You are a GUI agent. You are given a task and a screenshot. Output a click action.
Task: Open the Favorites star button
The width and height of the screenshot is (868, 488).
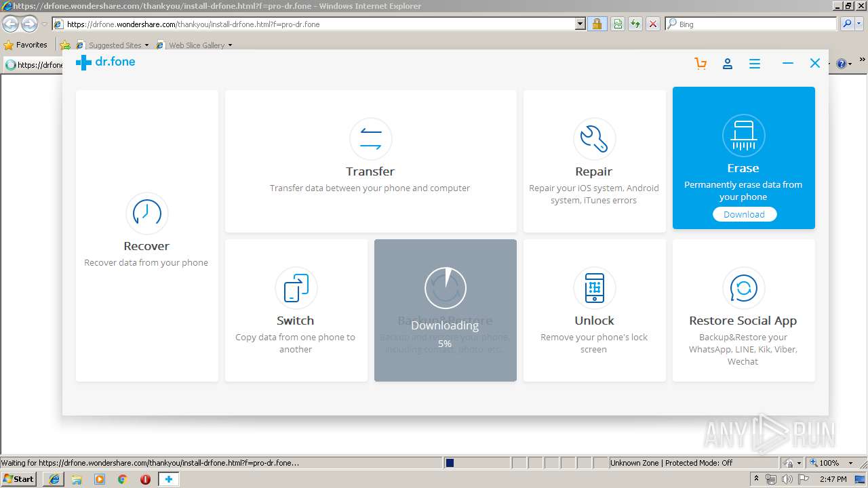point(26,45)
